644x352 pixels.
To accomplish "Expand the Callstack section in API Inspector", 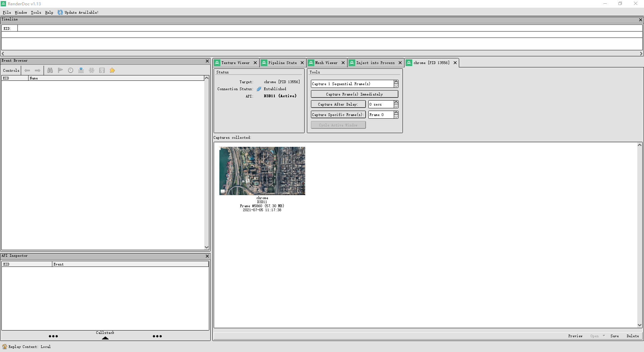I will click(105, 338).
